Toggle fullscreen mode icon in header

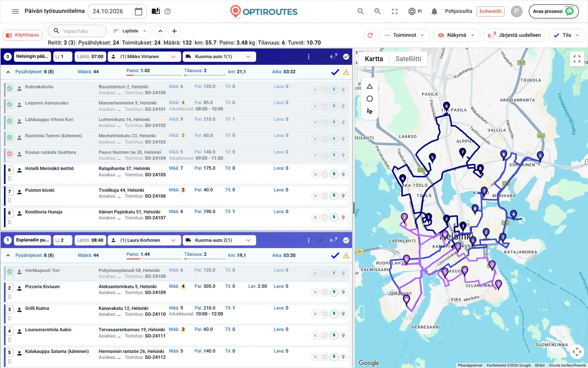point(395,11)
